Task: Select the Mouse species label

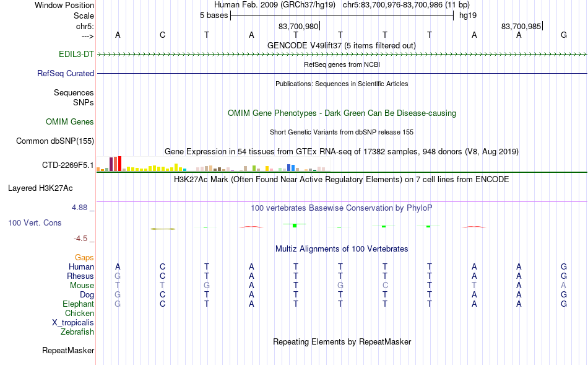Action: [x=82, y=286]
